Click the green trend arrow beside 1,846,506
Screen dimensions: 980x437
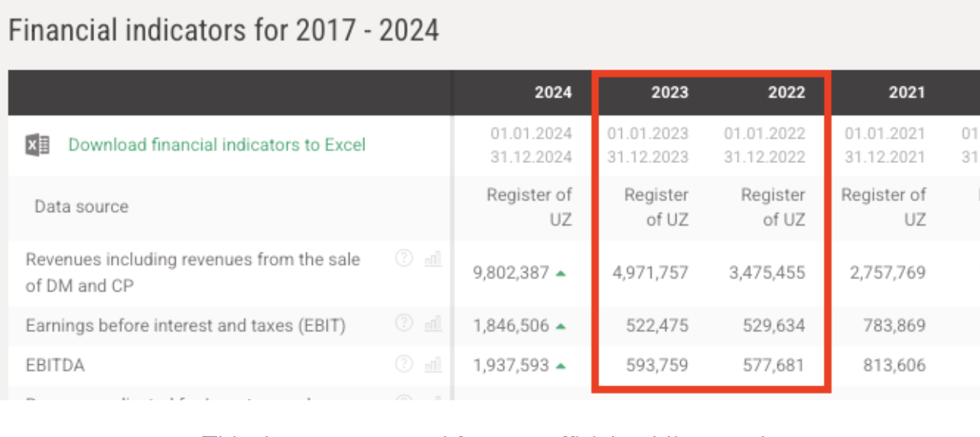tap(561, 326)
